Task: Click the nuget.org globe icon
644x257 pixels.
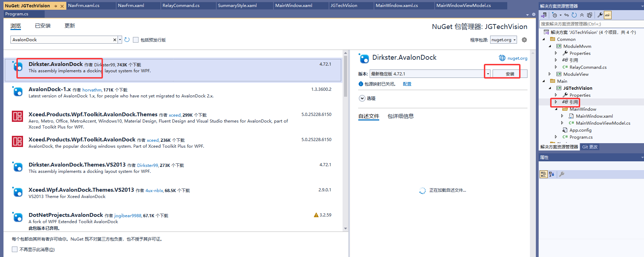Action: 502,58
